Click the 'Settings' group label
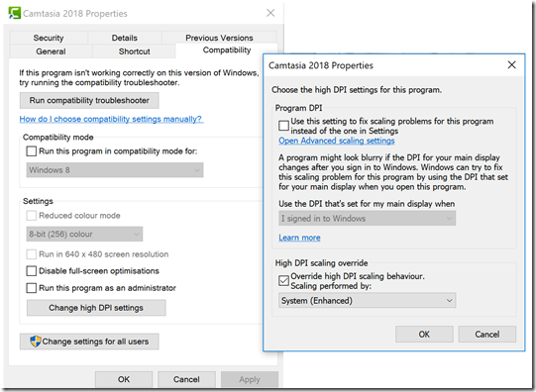 pyautogui.click(x=38, y=201)
